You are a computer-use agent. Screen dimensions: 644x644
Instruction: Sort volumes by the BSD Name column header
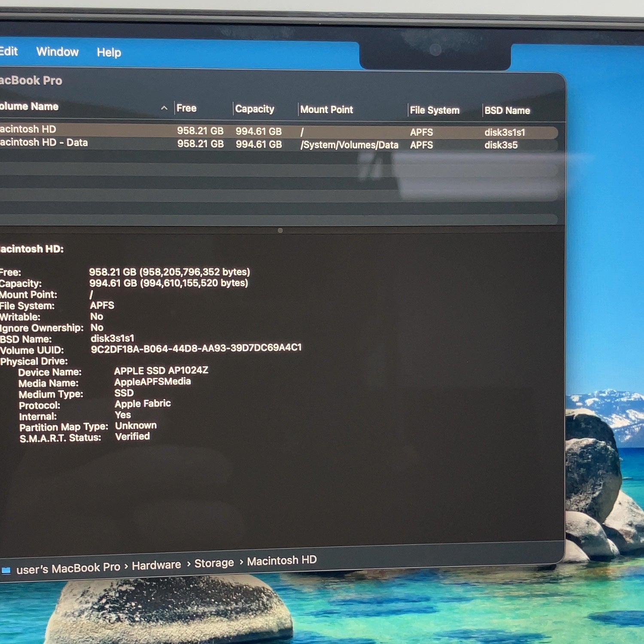click(507, 110)
